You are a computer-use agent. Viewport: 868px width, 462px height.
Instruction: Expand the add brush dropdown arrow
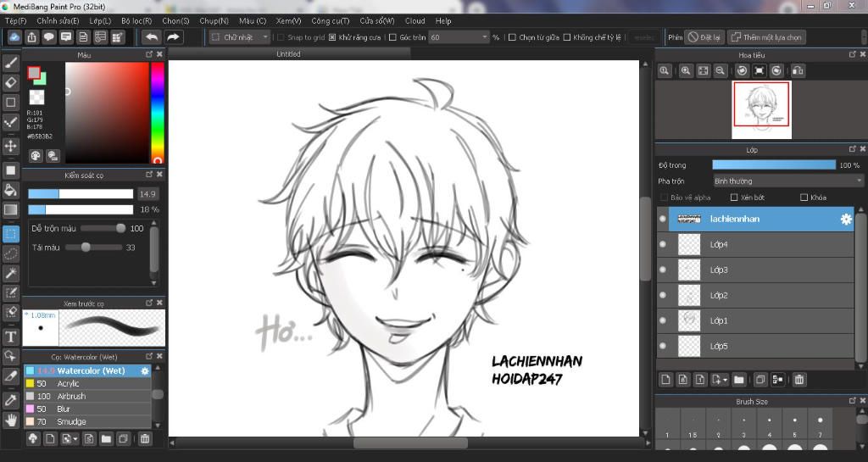point(75,439)
